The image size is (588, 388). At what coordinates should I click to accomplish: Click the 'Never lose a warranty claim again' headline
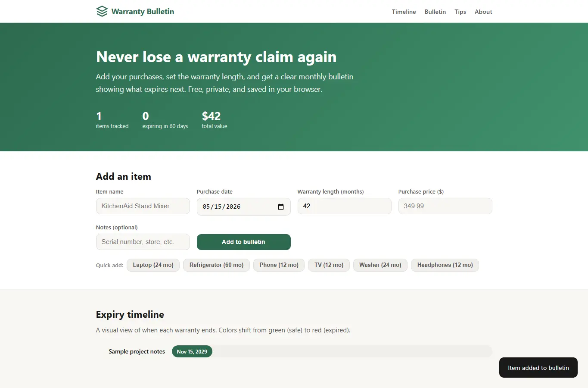point(216,57)
